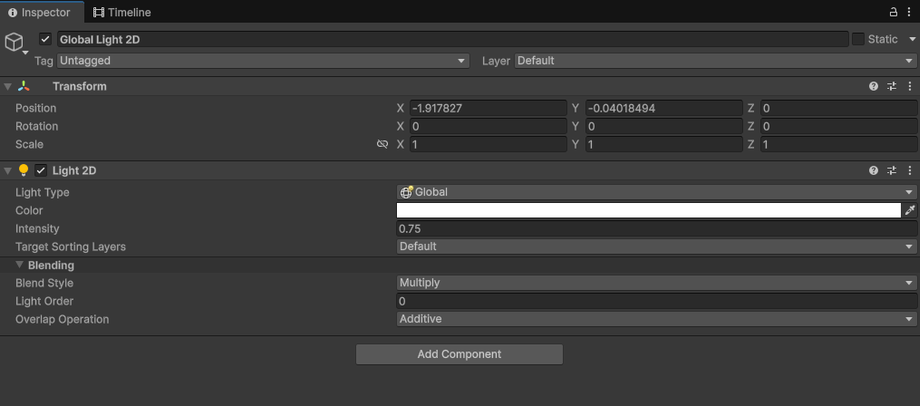Viewport: 920px width, 406px height.
Task: Click the Rotation property label
Action: tap(37, 126)
